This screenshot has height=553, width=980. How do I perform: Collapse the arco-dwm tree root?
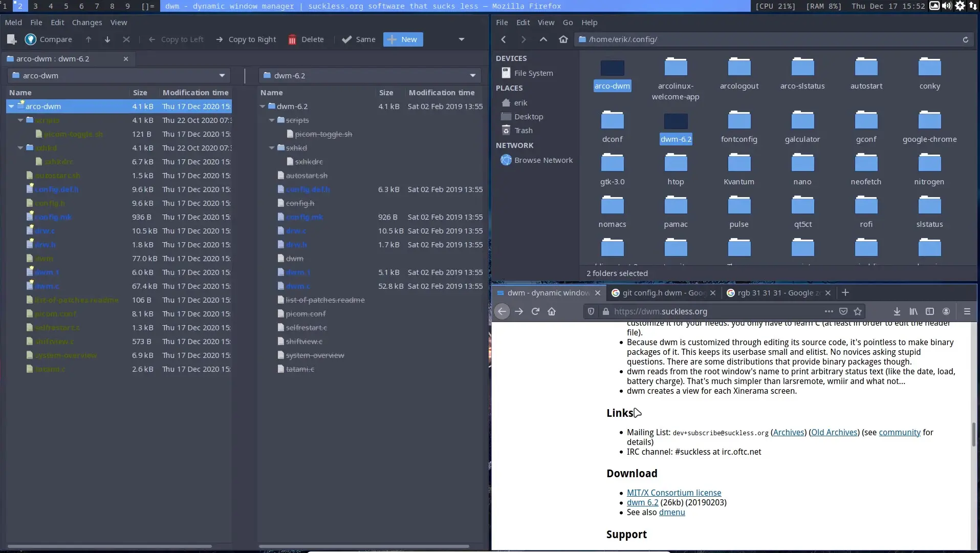tap(11, 107)
